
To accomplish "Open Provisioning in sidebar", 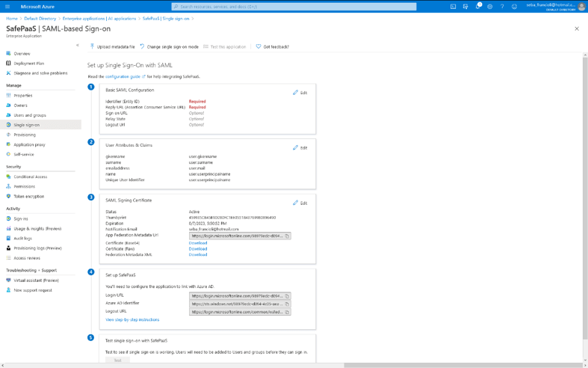I will pos(25,135).
